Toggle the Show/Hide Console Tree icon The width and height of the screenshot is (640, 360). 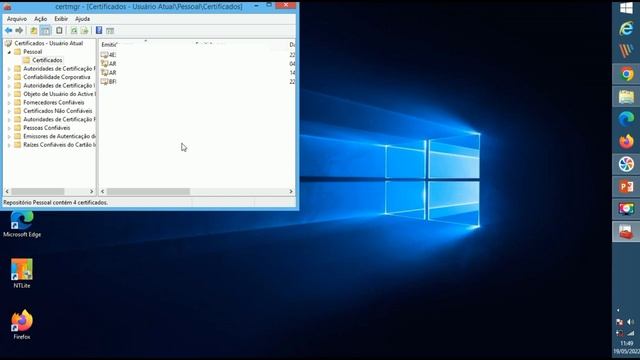click(x=45, y=31)
